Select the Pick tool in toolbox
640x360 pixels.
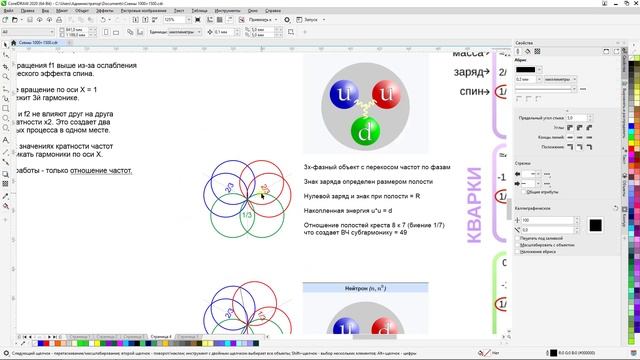5,44
